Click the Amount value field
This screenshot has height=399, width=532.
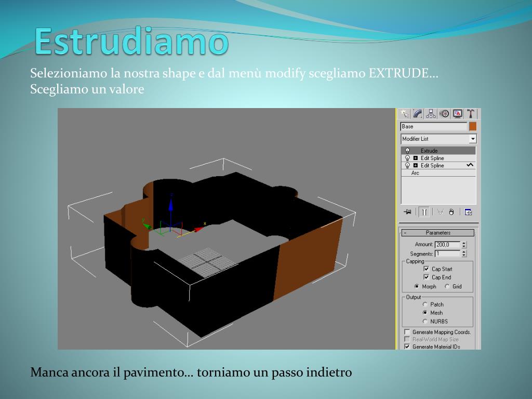(x=447, y=245)
